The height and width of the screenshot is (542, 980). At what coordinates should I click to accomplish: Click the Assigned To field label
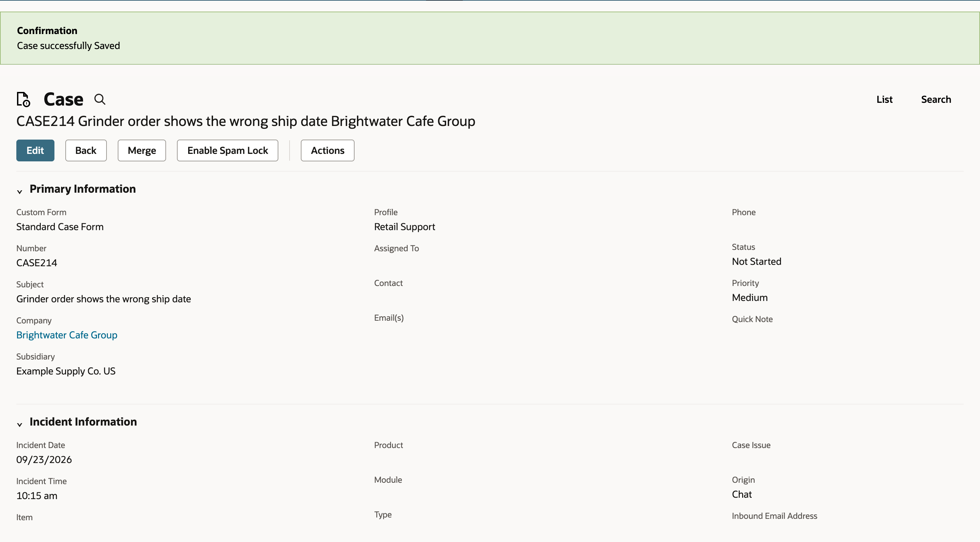[x=396, y=248]
